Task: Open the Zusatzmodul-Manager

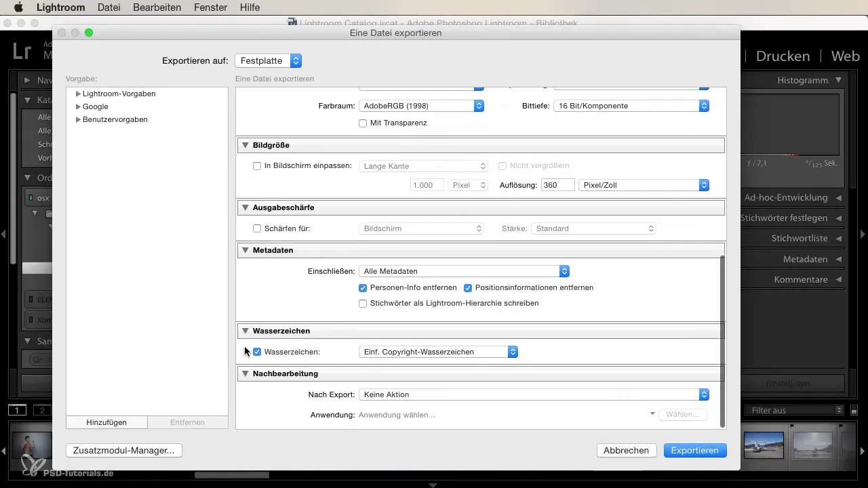Action: point(124,450)
